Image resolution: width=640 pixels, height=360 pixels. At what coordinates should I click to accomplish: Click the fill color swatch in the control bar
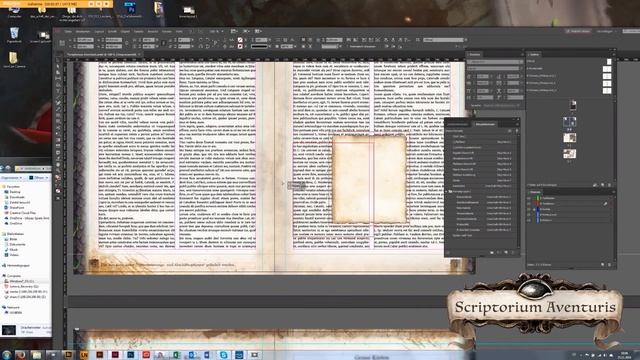[x=240, y=40]
